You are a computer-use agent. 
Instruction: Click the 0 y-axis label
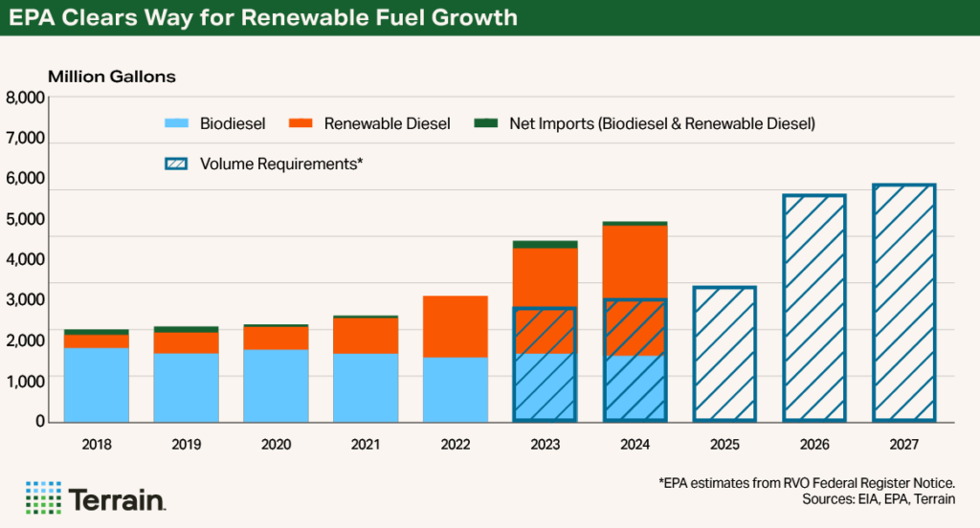40,421
